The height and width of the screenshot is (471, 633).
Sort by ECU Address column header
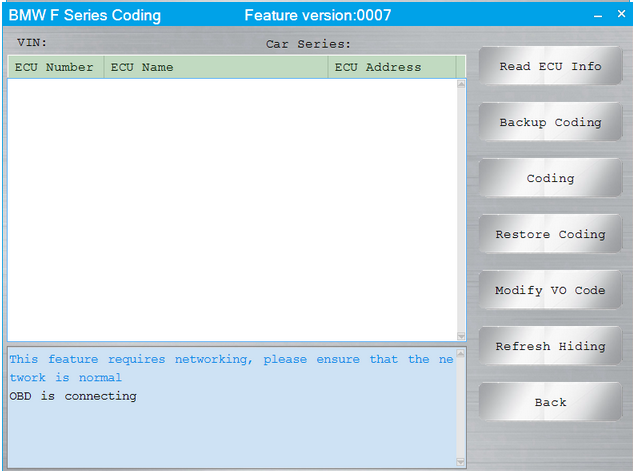392,67
